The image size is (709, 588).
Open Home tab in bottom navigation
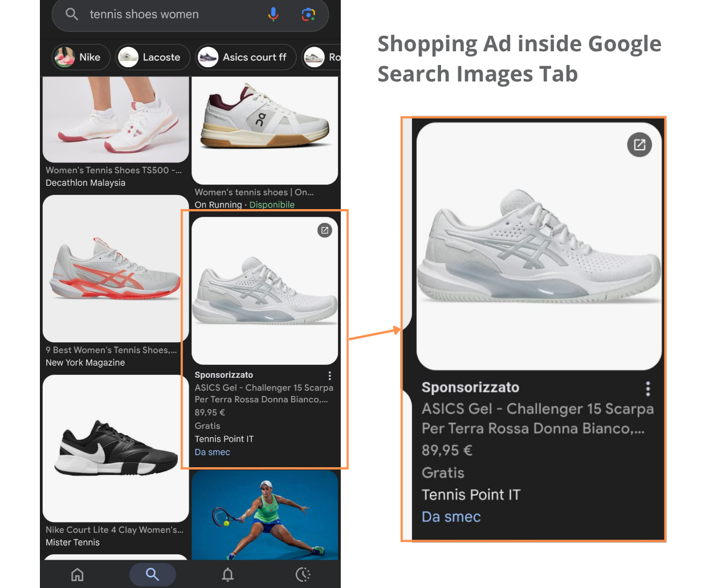pyautogui.click(x=78, y=574)
